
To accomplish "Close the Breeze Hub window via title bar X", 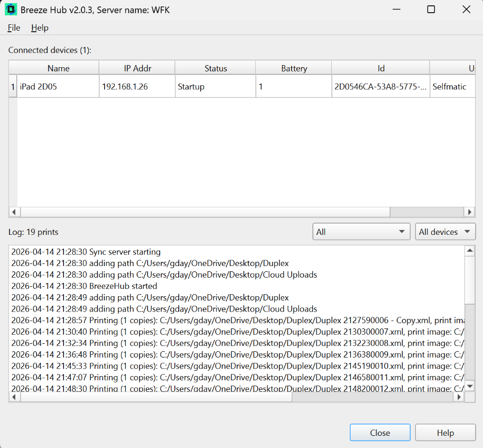I will point(467,10).
